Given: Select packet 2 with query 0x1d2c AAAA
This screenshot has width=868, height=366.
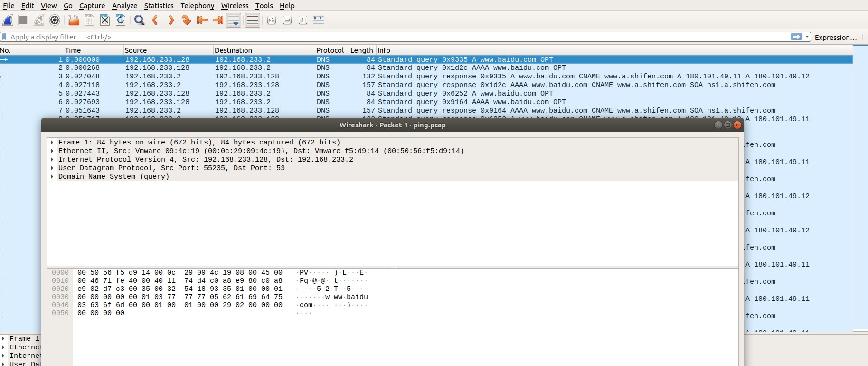Looking at the screenshot, I should point(426,67).
